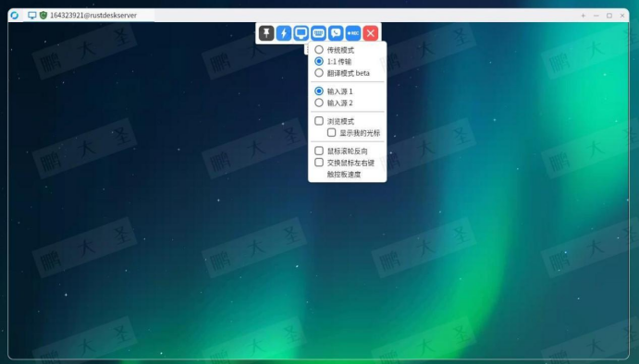639x364 pixels.
Task: Enable 鼠标滚轮反向 checkbox
Action: tap(319, 152)
